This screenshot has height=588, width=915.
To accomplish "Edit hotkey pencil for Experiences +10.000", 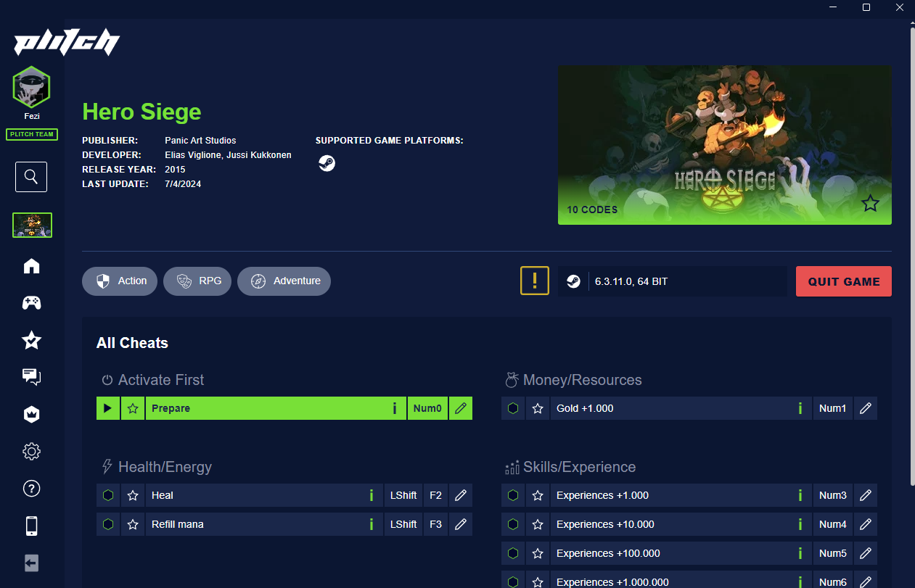I will (865, 524).
